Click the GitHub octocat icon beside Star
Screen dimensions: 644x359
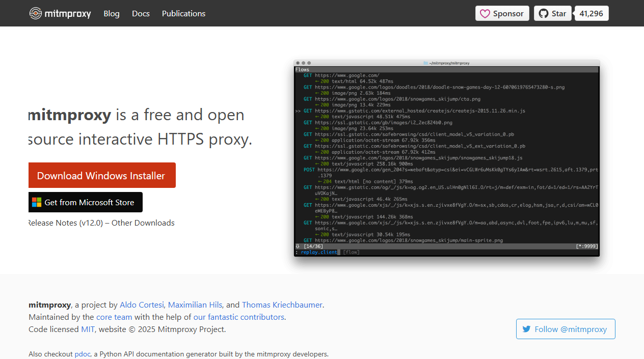click(544, 13)
